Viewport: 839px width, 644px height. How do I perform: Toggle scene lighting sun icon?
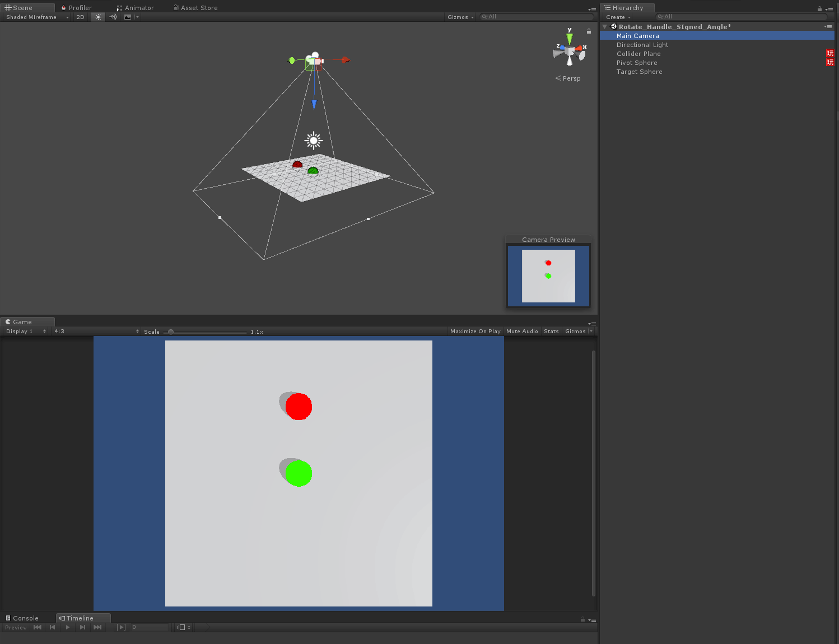point(99,17)
